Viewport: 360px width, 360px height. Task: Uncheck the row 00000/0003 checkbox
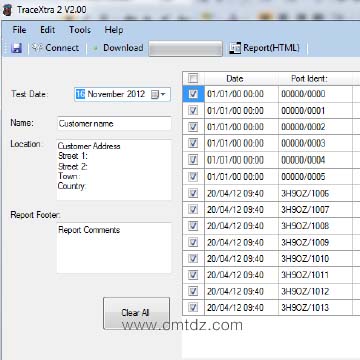point(193,143)
